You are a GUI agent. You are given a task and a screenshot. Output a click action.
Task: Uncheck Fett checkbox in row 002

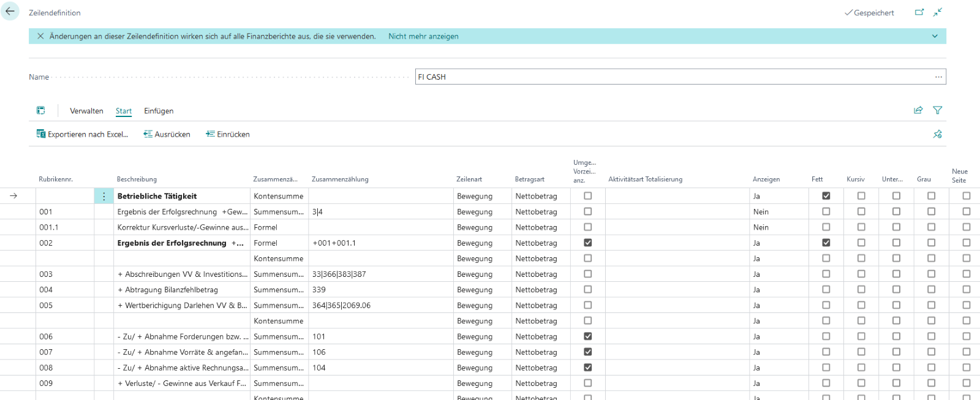[826, 243]
